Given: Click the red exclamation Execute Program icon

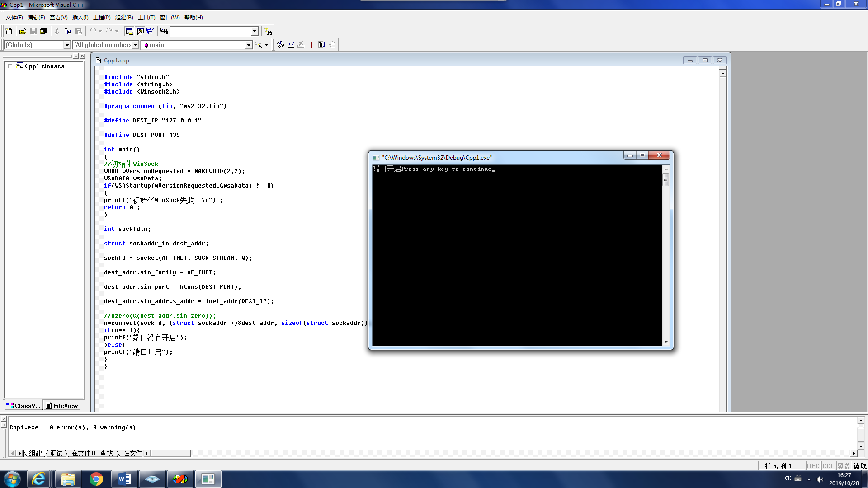Looking at the screenshot, I should click(x=311, y=45).
